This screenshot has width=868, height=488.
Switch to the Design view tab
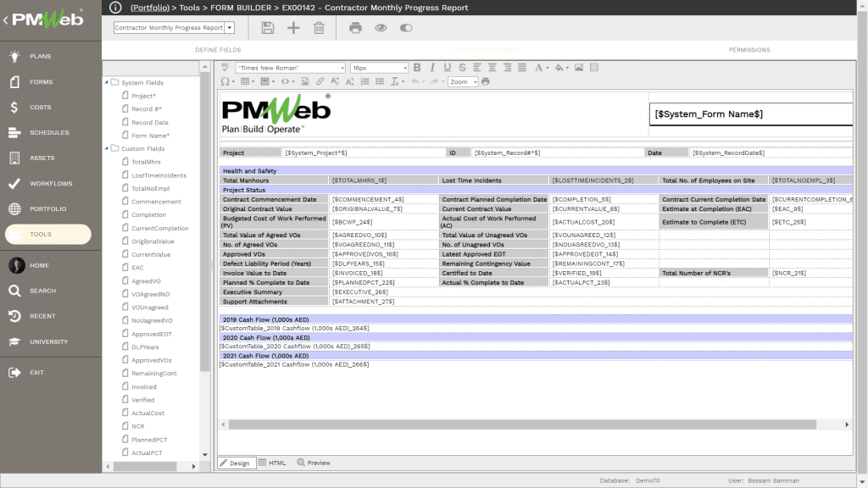[235, 463]
